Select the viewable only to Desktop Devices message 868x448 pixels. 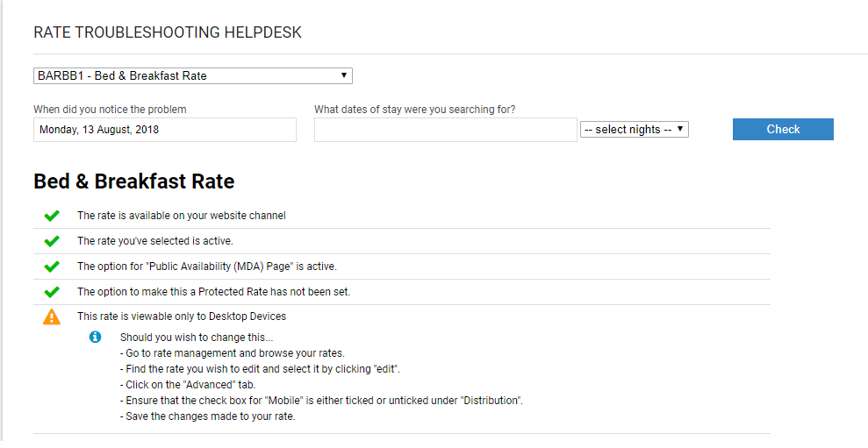tap(182, 316)
